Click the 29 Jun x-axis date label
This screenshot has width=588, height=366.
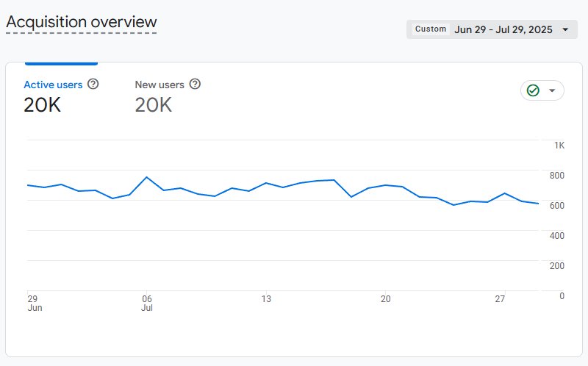34,303
